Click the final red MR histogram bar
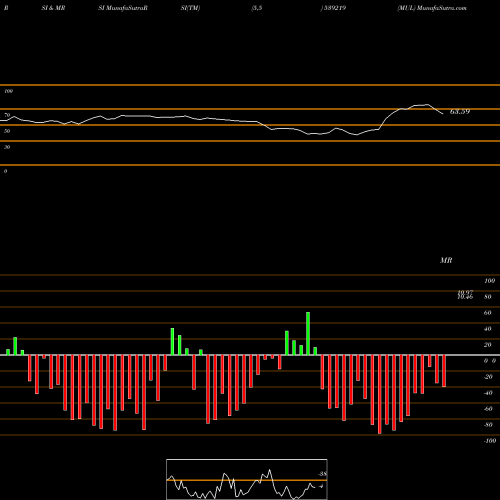This screenshot has height=500, width=500. pos(444,371)
